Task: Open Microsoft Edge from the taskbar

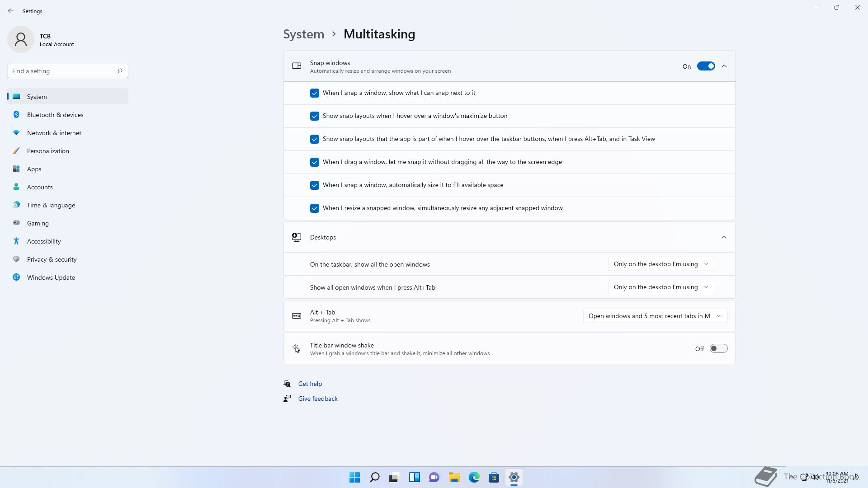Action: coord(474,477)
